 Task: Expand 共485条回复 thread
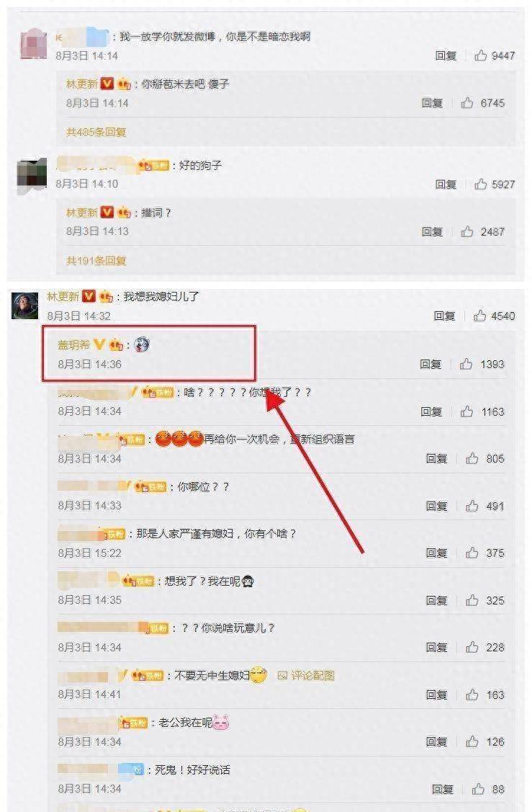(x=96, y=132)
